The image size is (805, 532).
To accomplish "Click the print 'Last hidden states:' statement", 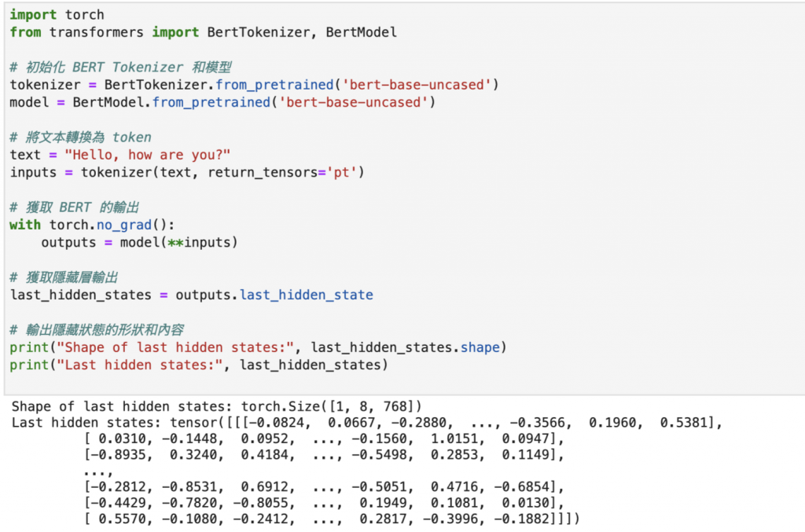I will [199, 365].
